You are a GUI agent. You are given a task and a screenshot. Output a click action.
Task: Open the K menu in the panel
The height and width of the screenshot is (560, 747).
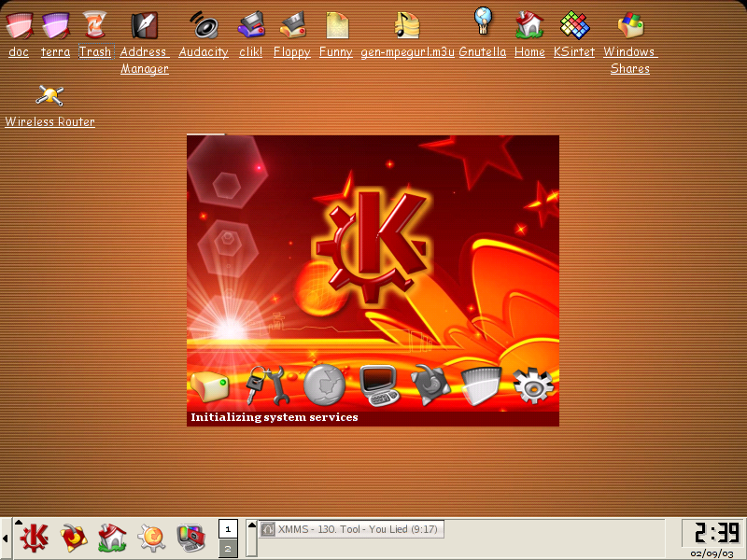(34, 539)
